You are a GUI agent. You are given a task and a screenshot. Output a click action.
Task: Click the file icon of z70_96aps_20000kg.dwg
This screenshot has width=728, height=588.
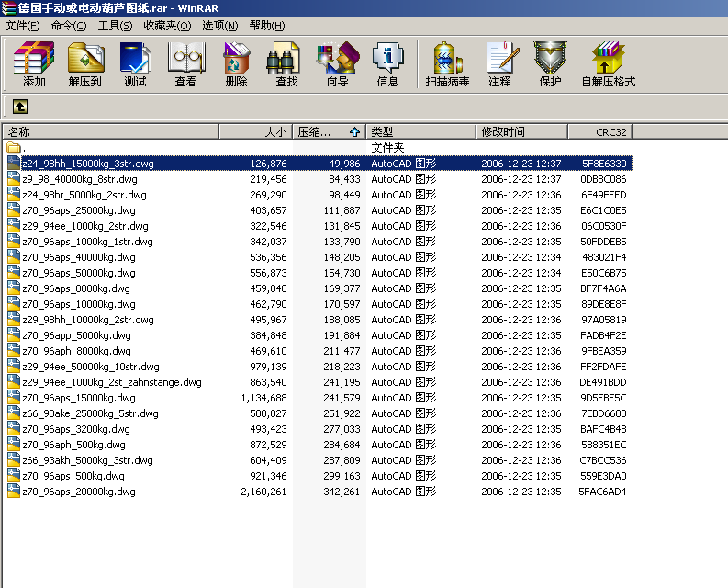[x=14, y=492]
